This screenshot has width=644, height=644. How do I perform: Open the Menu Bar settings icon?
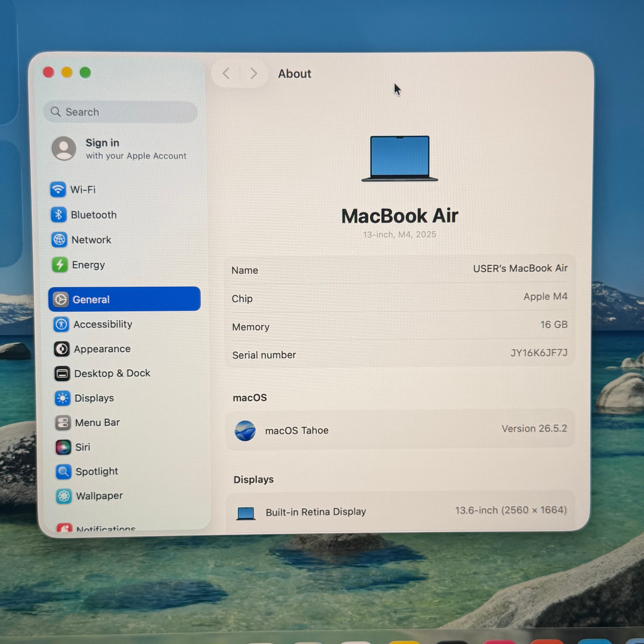[x=63, y=423]
